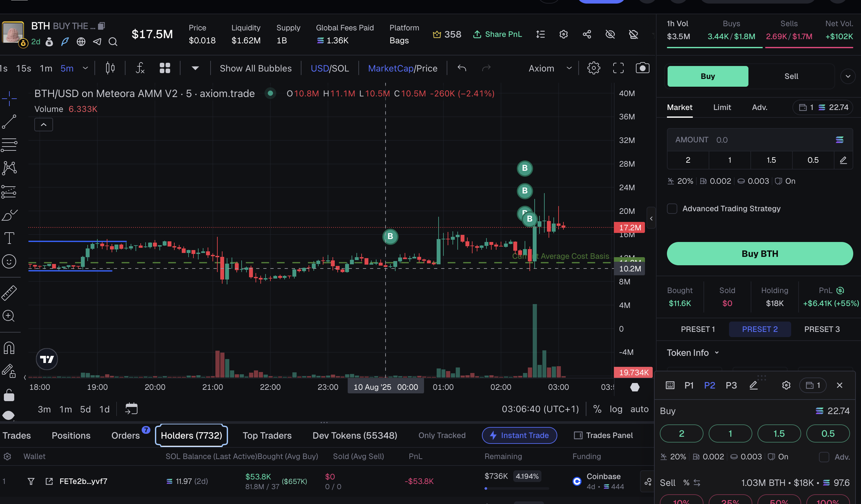The image size is (861, 504).
Task: Open the Dev Tokens (55348) tab
Action: 355,436
